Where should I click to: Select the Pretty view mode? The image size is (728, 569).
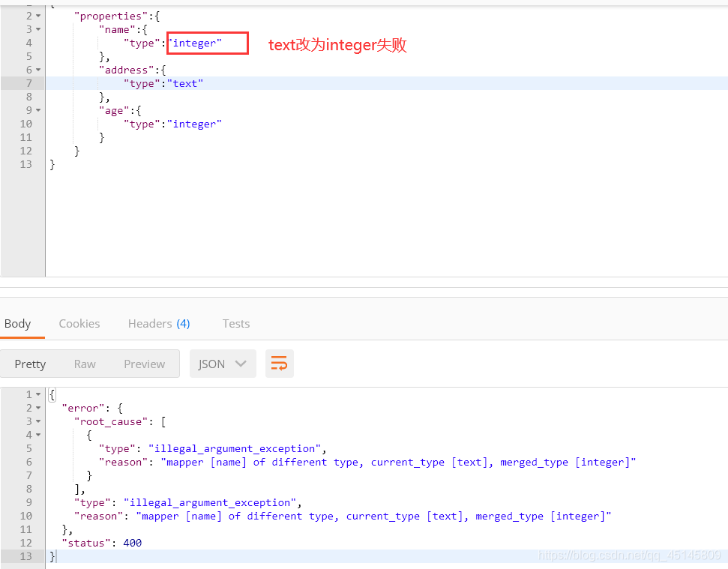pos(30,364)
